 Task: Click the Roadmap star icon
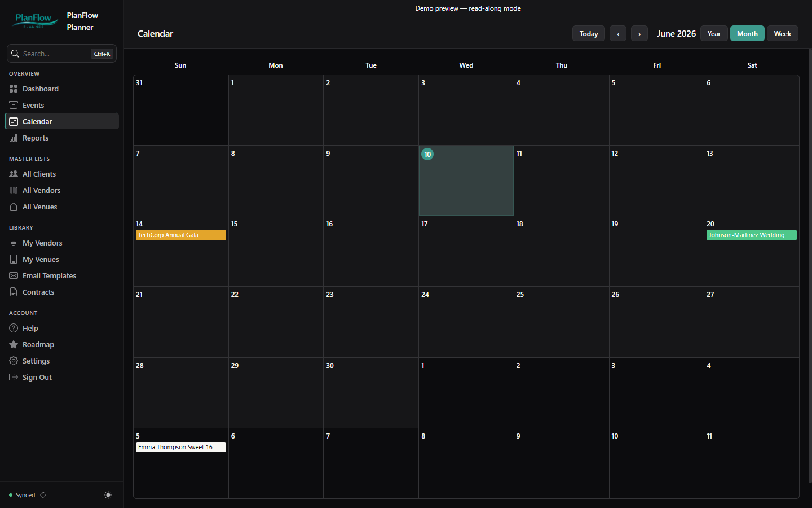tap(14, 344)
